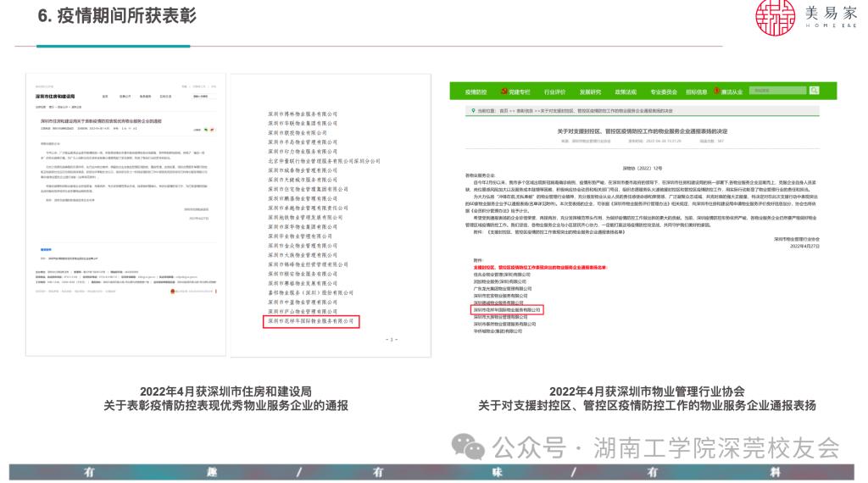Click the red attachment list heading text
The height and width of the screenshot is (483, 868).
point(538,266)
